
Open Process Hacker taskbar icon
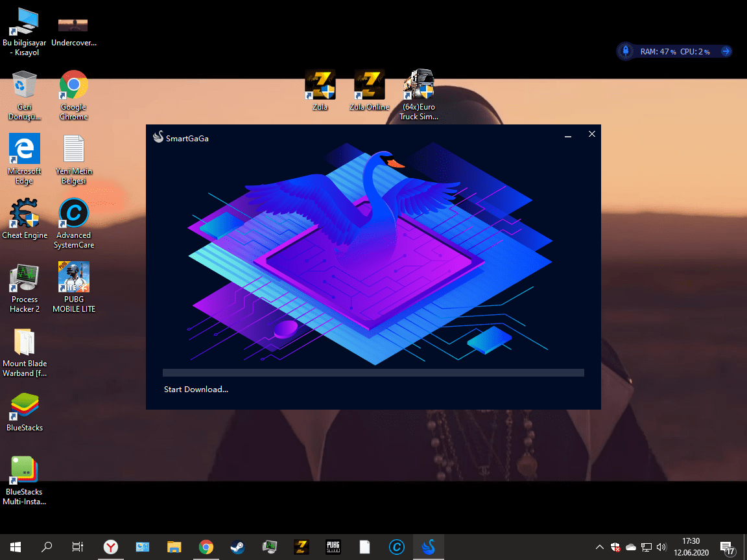coord(270,547)
